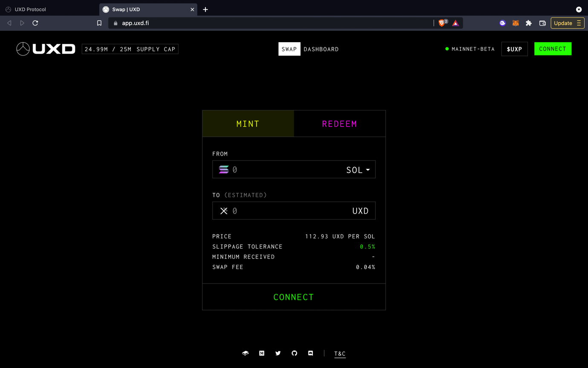
Task: Click the green CONNECT button in header
Action: pyautogui.click(x=553, y=49)
